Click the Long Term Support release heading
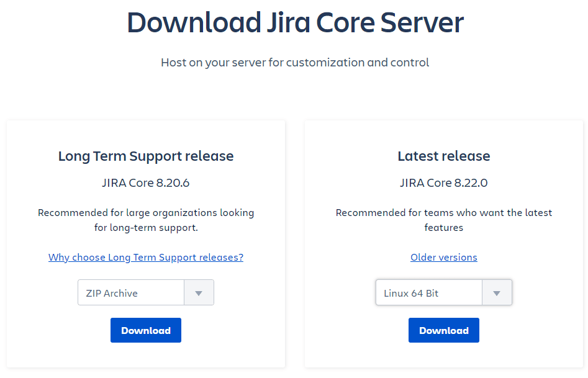This screenshot has height=378, width=588. (146, 156)
